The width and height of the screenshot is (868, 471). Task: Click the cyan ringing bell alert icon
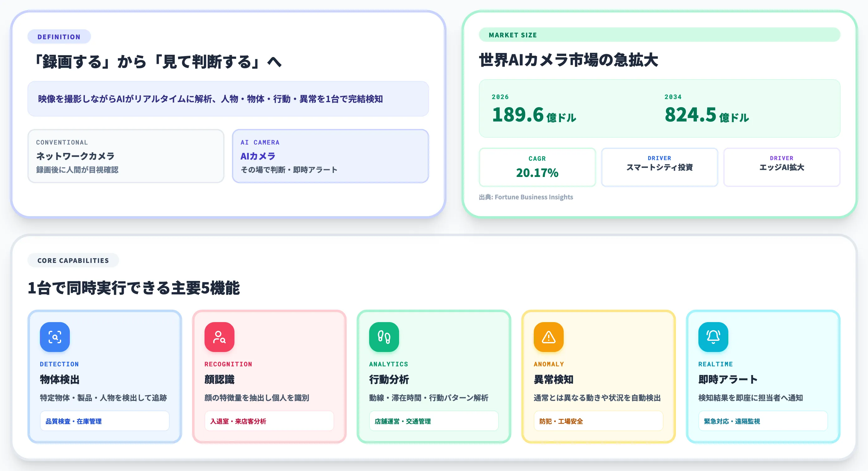coord(713,337)
